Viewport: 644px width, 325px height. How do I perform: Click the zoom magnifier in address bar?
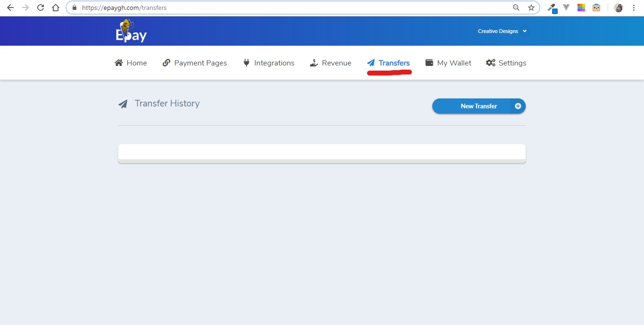(x=516, y=8)
